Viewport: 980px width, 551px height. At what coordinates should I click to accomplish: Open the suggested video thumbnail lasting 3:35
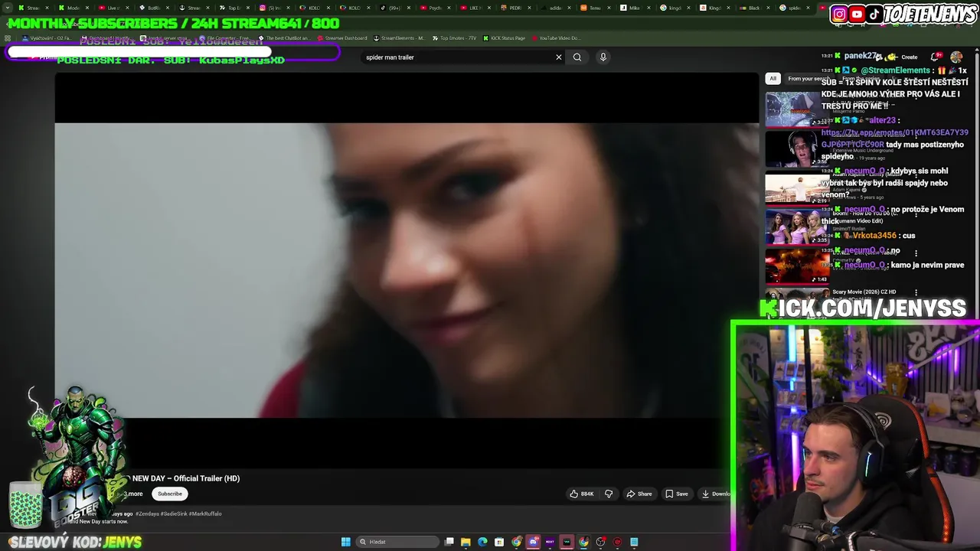point(797,227)
